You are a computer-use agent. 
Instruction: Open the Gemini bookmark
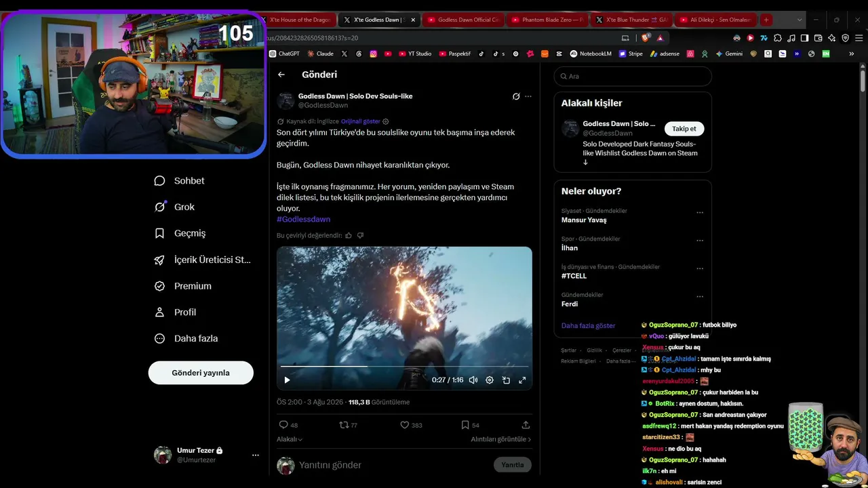click(729, 54)
